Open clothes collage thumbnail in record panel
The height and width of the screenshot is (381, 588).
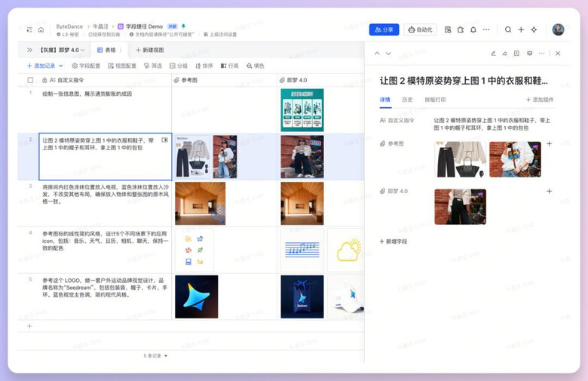[460, 159]
